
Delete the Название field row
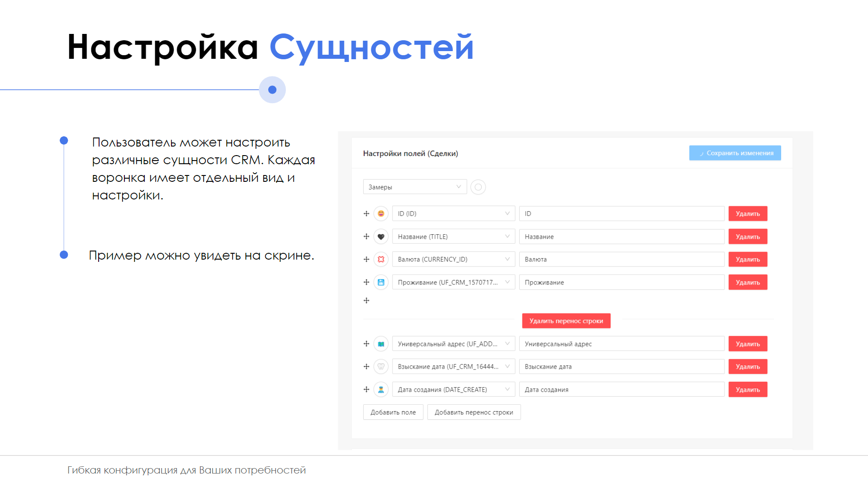(x=748, y=237)
